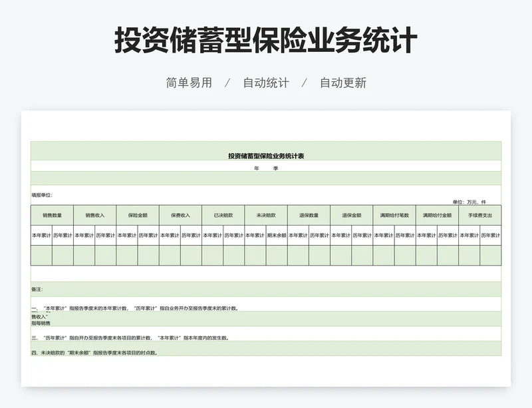532x408 pixels.
Task: Click the 备注: label
Action: [x=37, y=290]
